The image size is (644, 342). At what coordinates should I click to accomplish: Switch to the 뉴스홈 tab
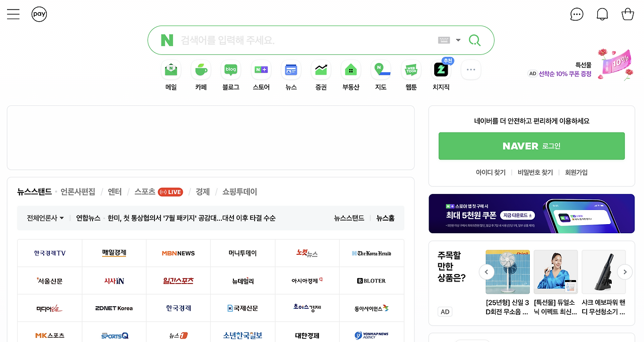[x=385, y=218]
